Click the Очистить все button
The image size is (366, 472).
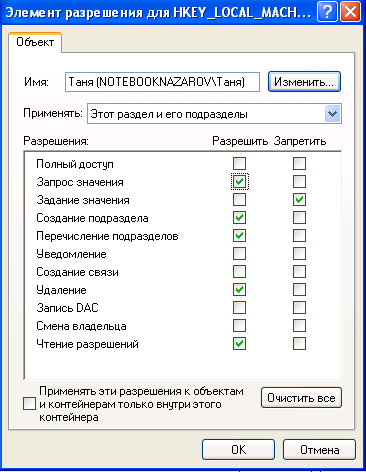pos(301,398)
